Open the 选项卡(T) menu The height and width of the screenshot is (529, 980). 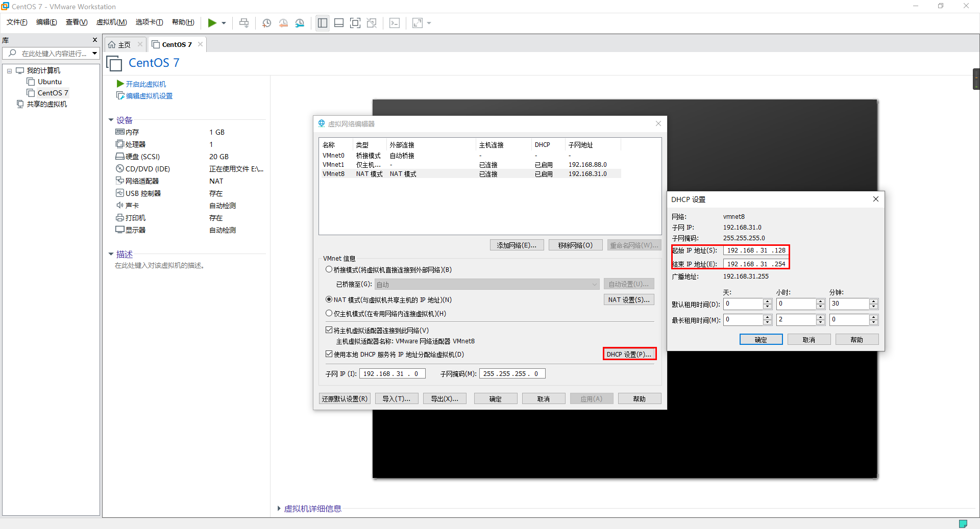(149, 22)
